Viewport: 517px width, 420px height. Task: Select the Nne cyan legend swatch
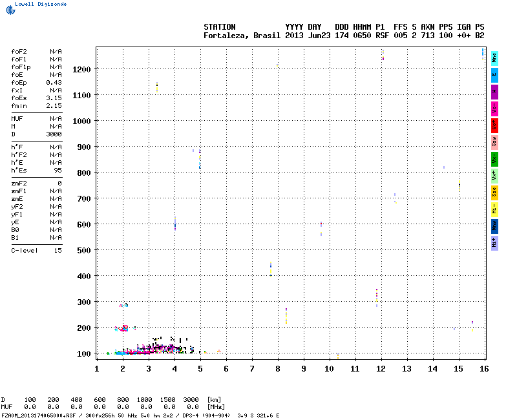point(494,58)
